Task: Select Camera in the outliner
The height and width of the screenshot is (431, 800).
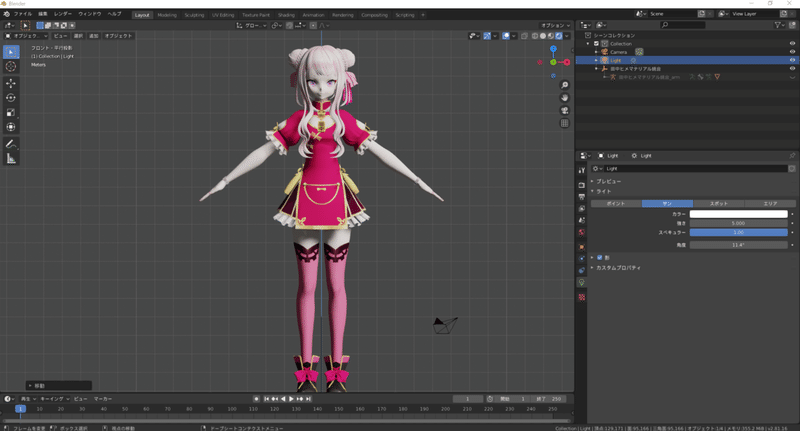Action: coord(618,52)
